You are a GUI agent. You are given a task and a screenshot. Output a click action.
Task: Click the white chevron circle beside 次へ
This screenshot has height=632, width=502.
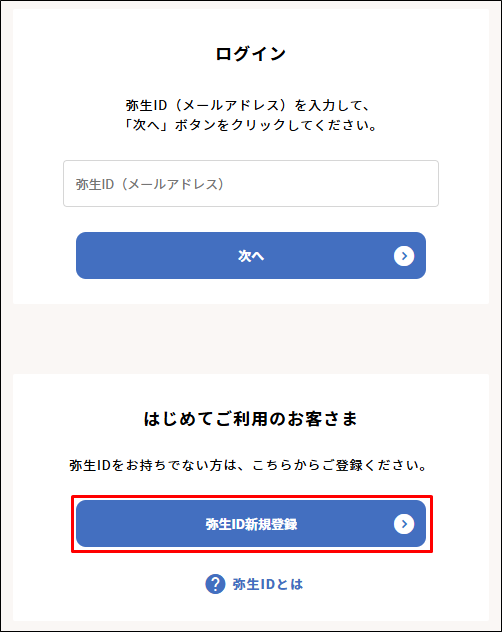404,256
